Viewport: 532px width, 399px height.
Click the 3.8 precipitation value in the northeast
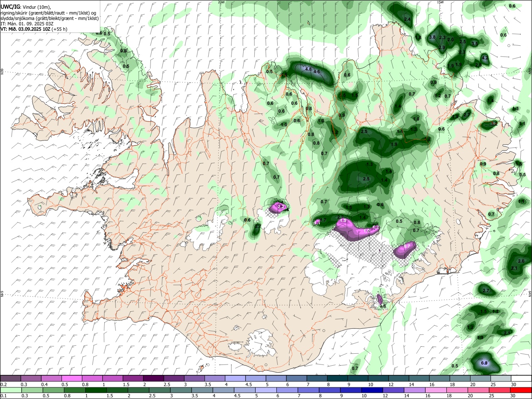432,37
